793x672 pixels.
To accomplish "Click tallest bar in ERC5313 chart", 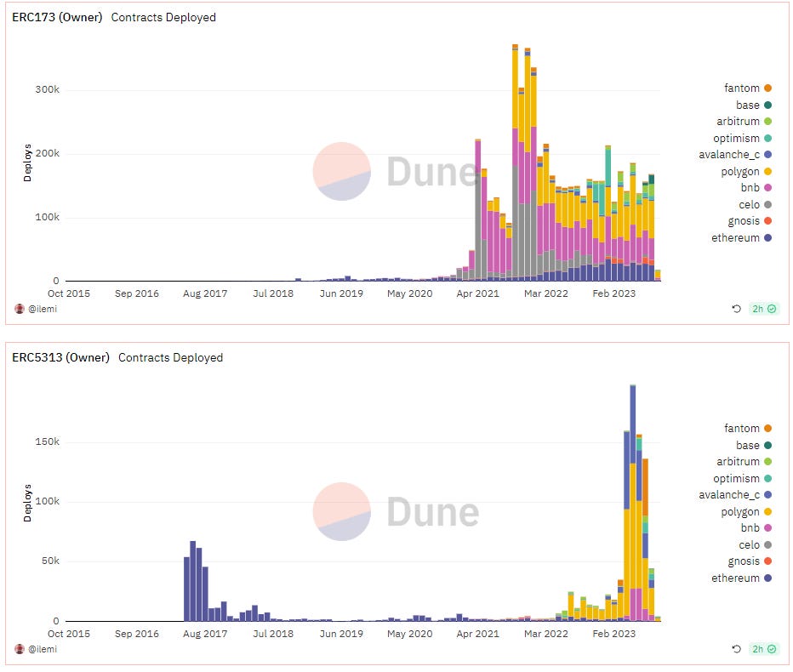I will pyautogui.click(x=633, y=503).
